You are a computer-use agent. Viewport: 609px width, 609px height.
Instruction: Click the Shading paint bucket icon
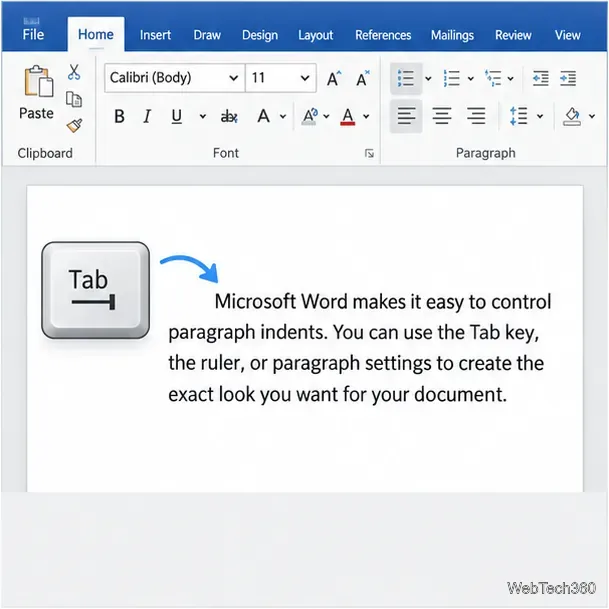point(572,117)
